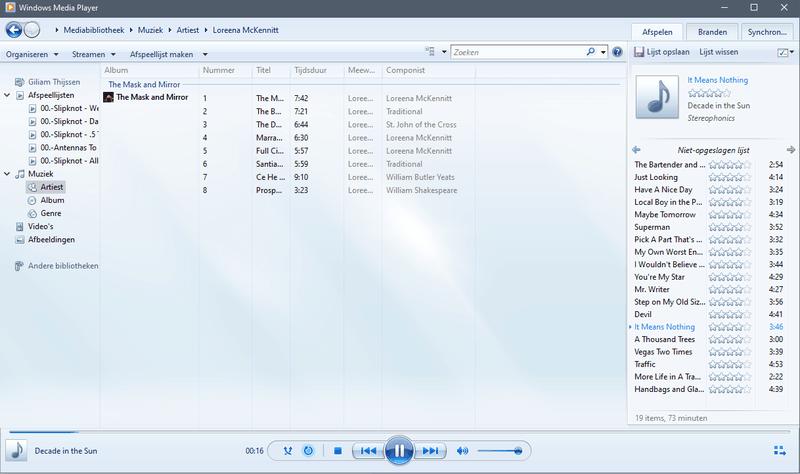Screen dimensions: 800x474
Task: Click the greyed forward navigation button
Action: coord(32,30)
